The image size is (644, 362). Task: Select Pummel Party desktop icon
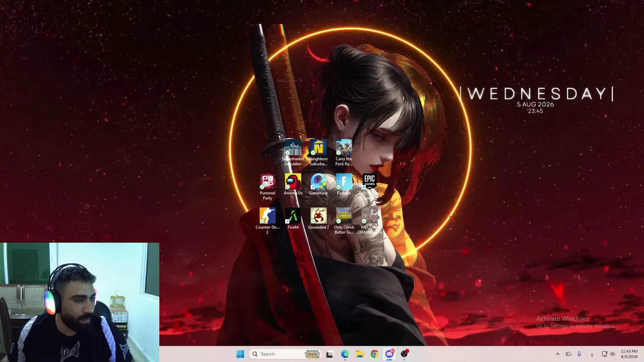pyautogui.click(x=267, y=188)
